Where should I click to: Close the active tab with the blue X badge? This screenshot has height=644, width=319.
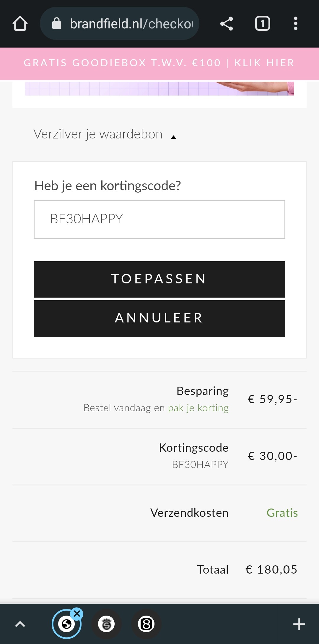77,614
